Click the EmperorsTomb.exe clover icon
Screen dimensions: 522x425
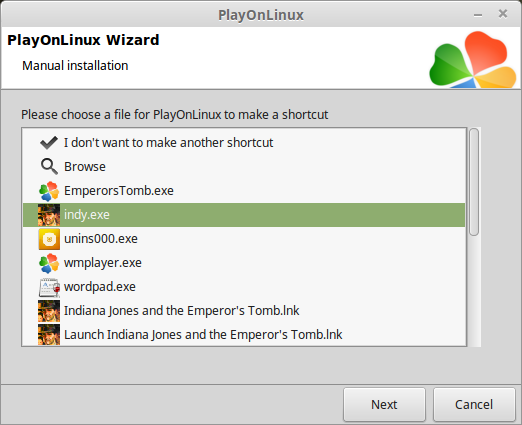[x=49, y=191]
